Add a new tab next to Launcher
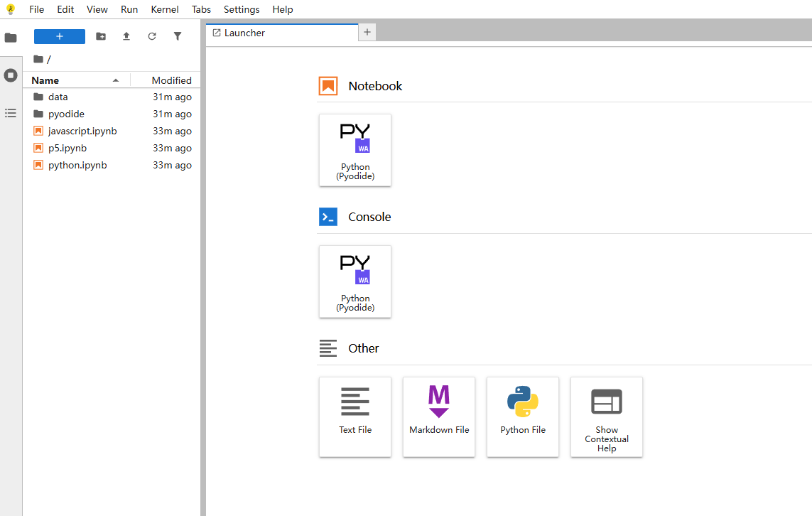 [367, 32]
